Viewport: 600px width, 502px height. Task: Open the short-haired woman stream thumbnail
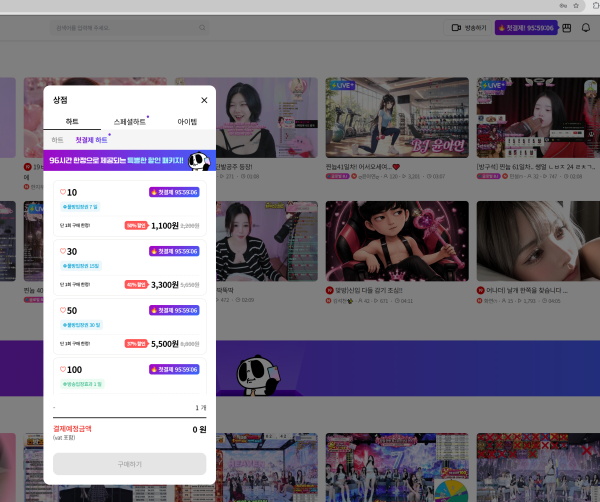267,117
